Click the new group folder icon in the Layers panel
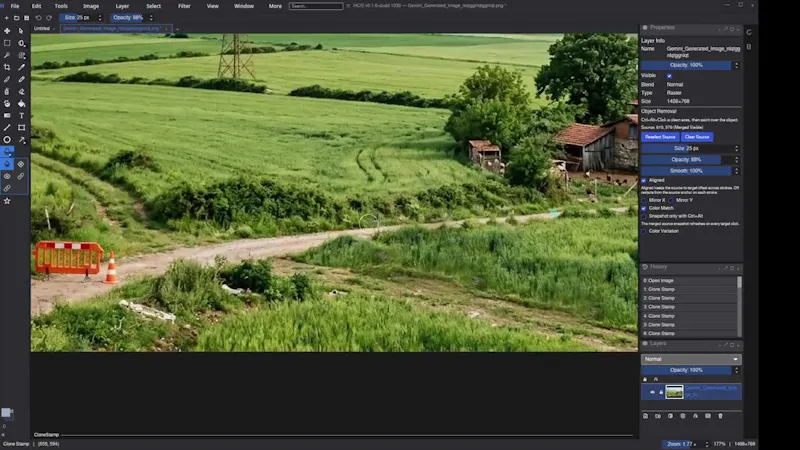Image resolution: width=800 pixels, height=450 pixels. pos(658,416)
